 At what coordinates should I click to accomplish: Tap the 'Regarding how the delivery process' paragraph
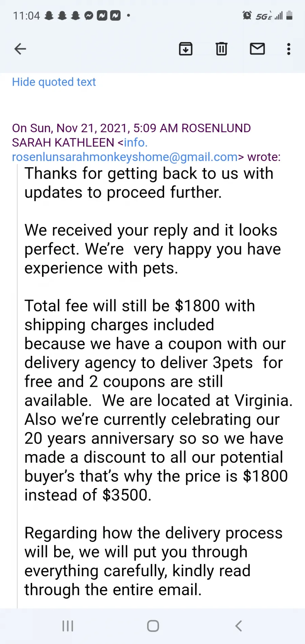coord(154,561)
